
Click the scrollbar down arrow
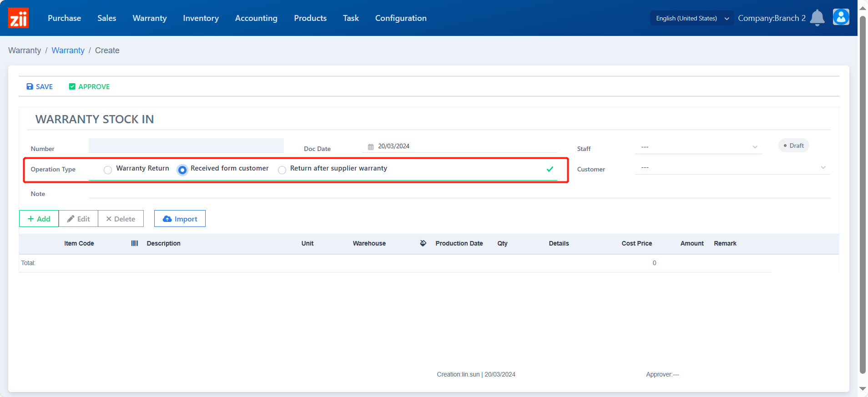tap(863, 389)
